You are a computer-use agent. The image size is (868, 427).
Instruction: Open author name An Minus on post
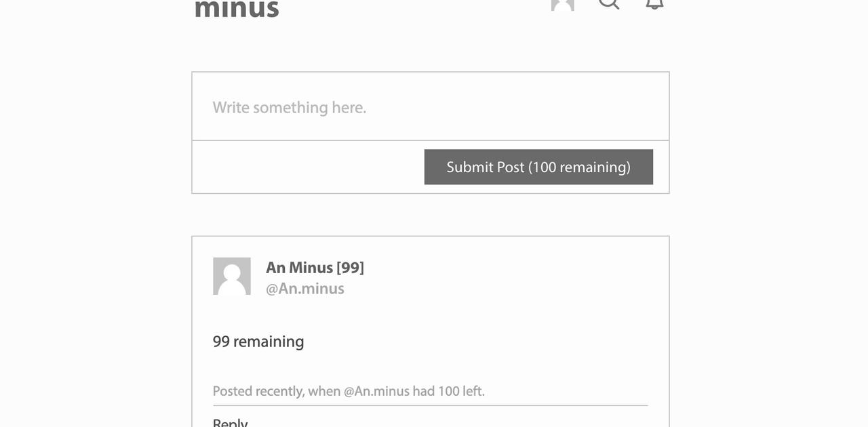(x=299, y=268)
